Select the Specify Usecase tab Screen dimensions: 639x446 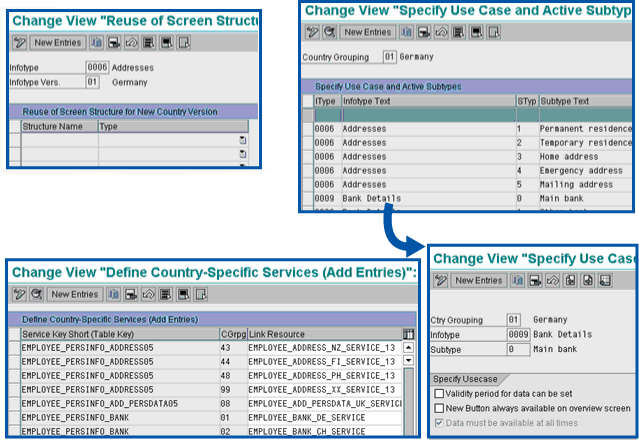click(x=464, y=379)
